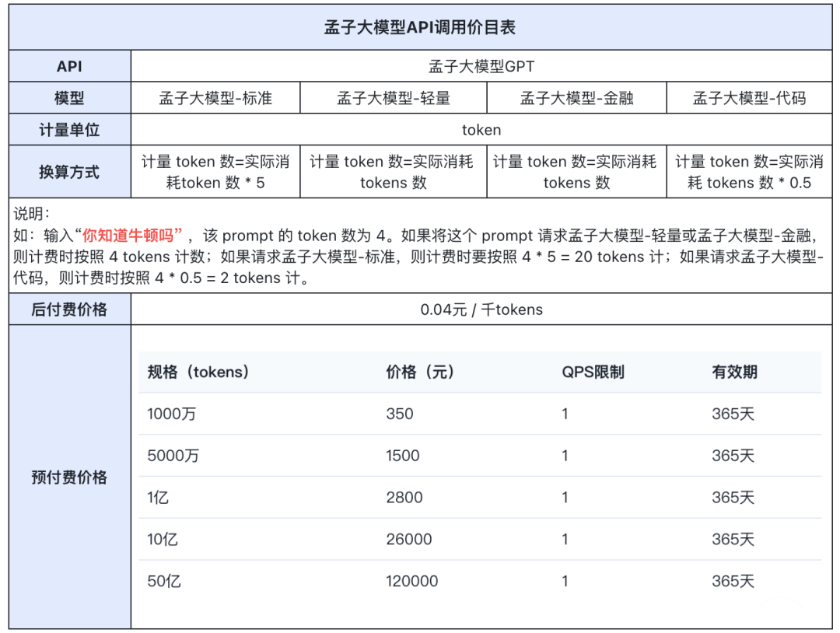Select the 50亿 spec row
The image size is (840, 633).
click(480, 581)
